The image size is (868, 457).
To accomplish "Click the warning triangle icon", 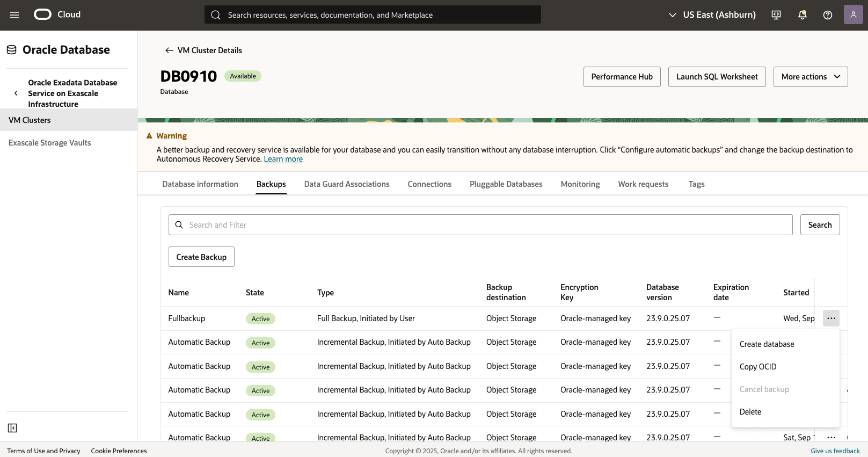I will click(150, 136).
